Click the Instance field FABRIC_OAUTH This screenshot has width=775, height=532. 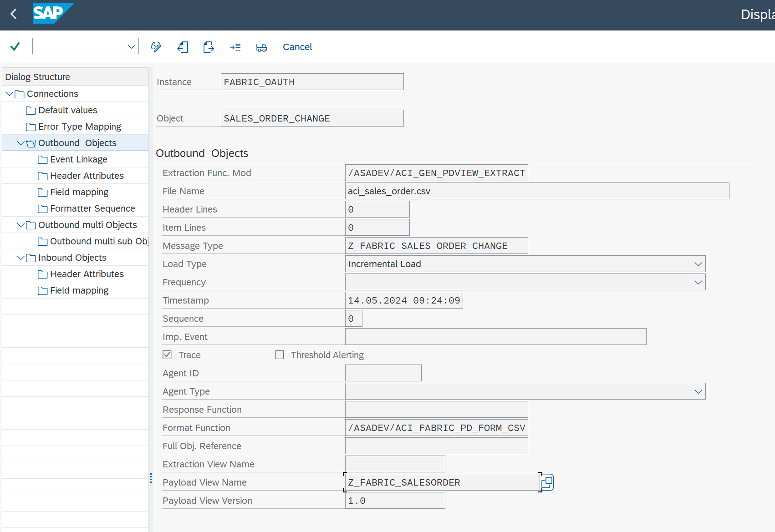(312, 82)
